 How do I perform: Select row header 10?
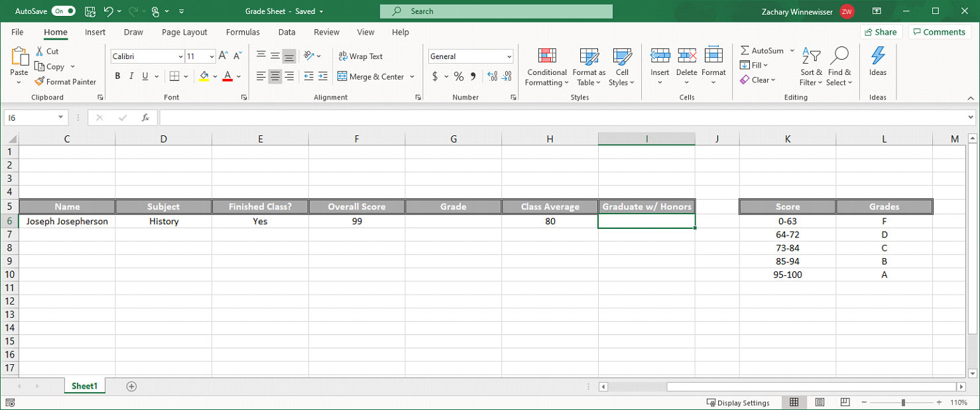(x=9, y=274)
